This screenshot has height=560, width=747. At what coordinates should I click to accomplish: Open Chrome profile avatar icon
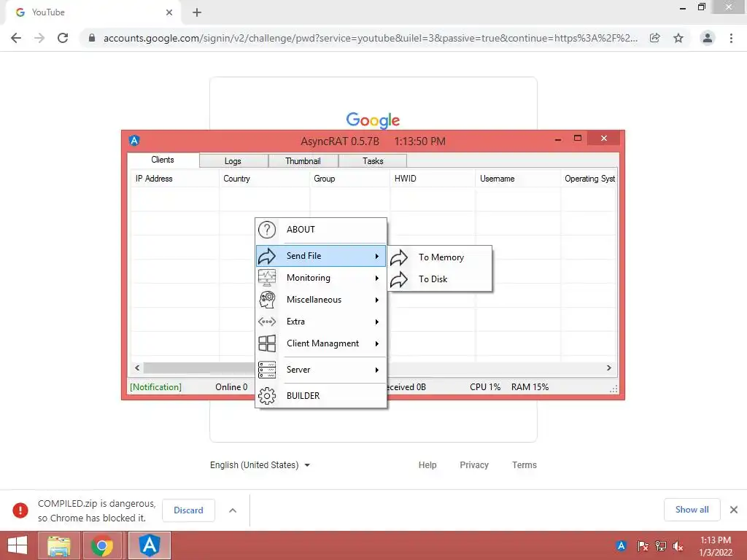point(708,38)
